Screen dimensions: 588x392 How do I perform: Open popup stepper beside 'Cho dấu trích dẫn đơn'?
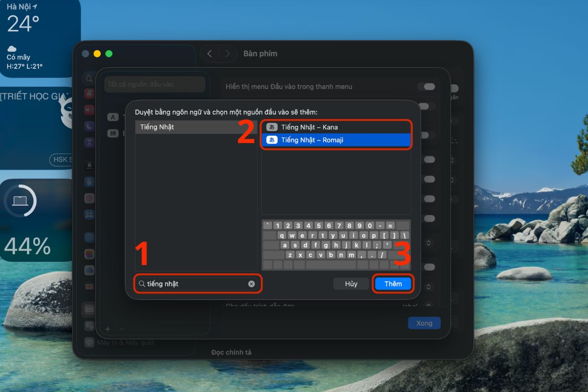429,305
